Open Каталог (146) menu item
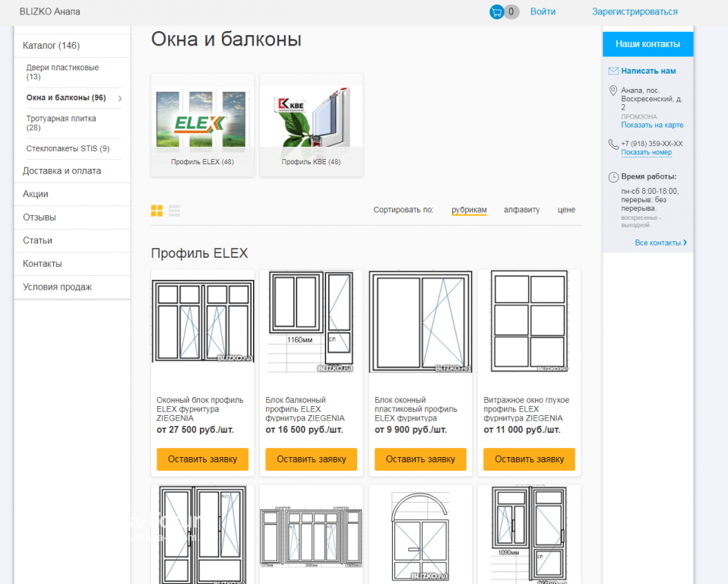728x584 pixels. 72,46
